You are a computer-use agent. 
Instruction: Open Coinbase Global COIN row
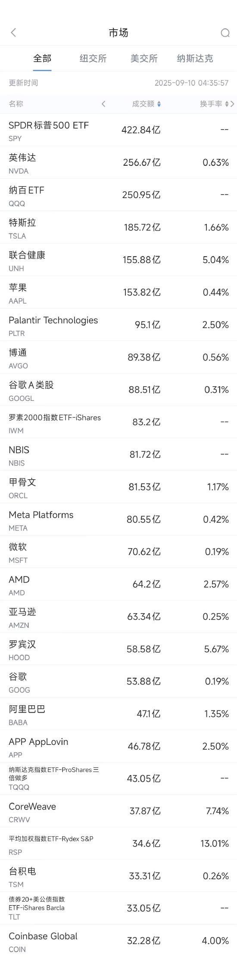coord(118,941)
